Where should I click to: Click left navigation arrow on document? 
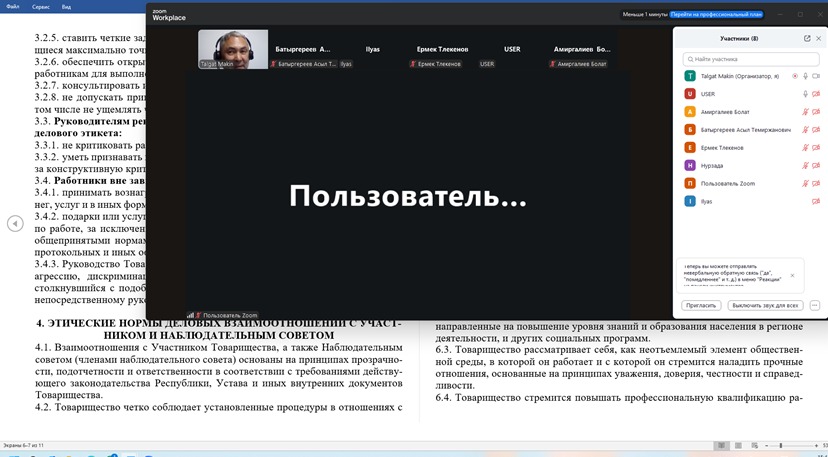[14, 224]
